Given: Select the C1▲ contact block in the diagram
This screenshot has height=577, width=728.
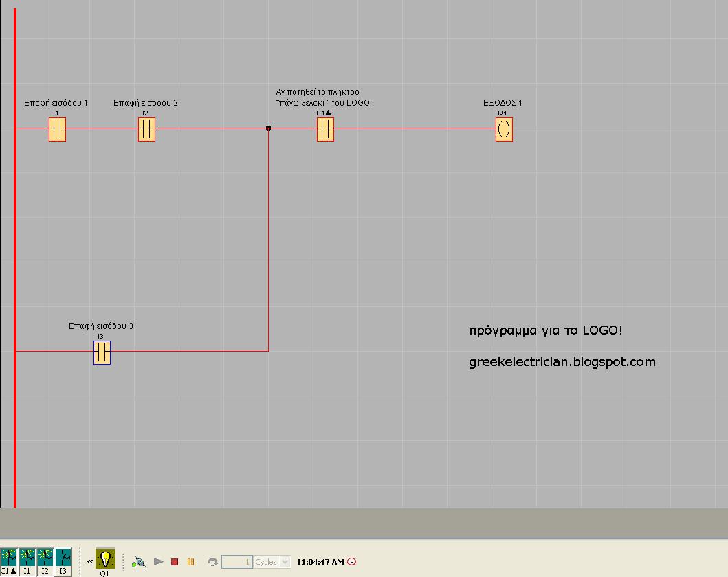Looking at the screenshot, I should (x=324, y=129).
